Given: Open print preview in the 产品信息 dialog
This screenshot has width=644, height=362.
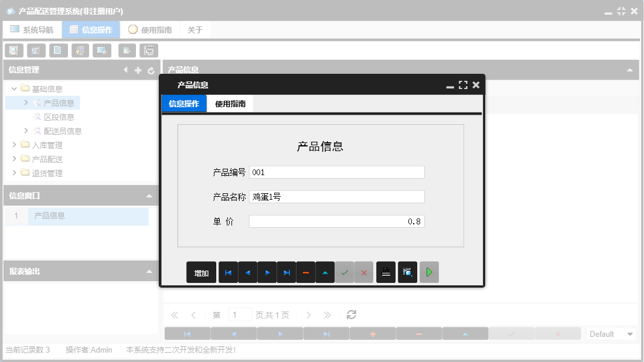Looking at the screenshot, I should [407, 272].
